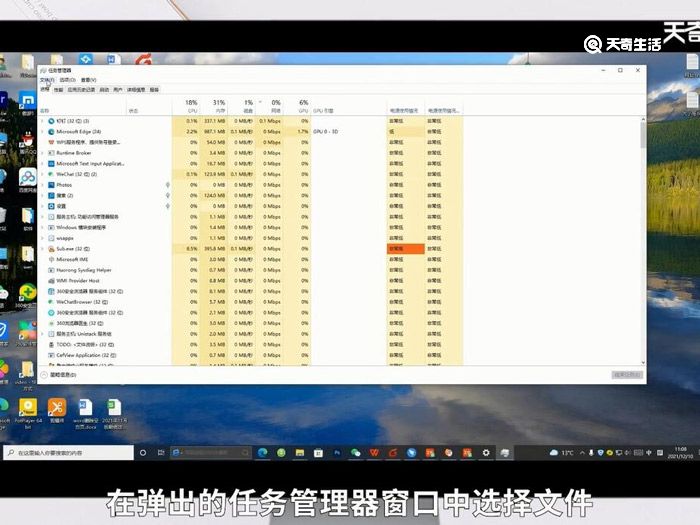700x525 pixels.
Task: Click the WPS服务程序 process icon
Action: [51, 142]
